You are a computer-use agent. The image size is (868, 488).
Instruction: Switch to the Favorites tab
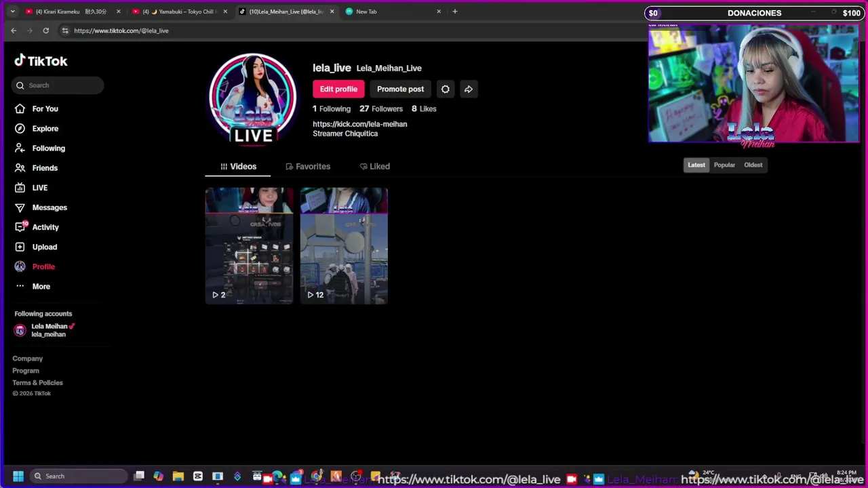tap(308, 166)
